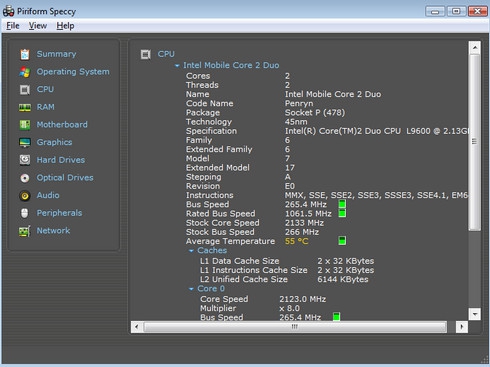Screen dimensions: 490x367
Task: Open the Operating System section
Action: pyautogui.click(x=73, y=72)
